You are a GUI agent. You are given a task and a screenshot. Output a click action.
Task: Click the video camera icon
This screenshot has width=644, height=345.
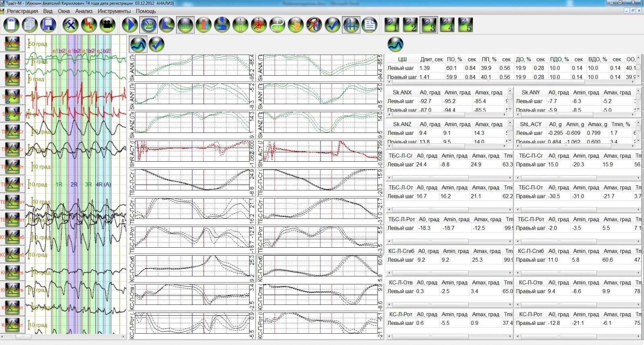point(107,25)
